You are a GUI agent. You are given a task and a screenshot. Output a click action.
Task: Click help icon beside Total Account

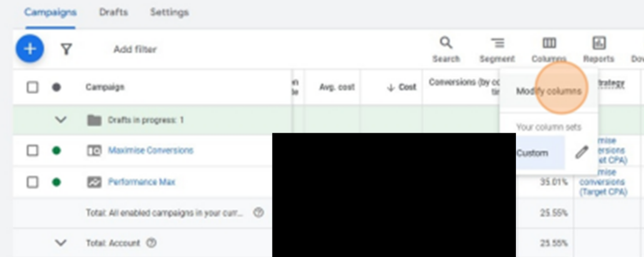151,243
